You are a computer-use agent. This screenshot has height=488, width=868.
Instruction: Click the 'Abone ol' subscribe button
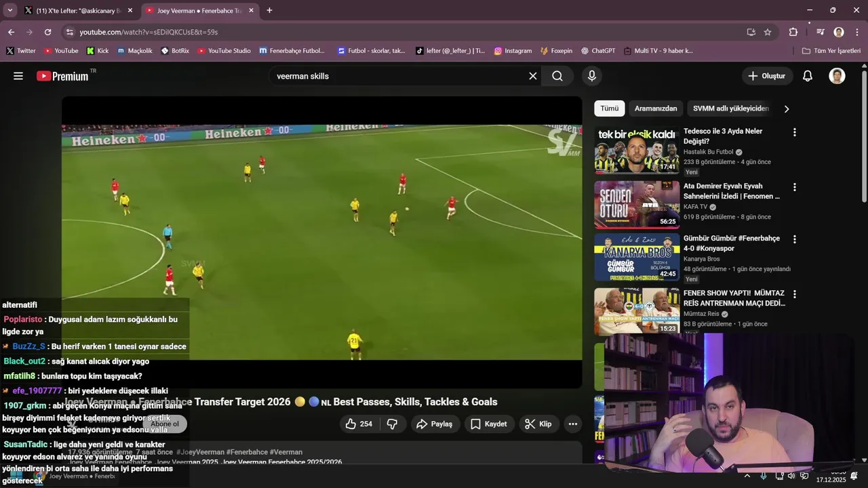pos(165,424)
